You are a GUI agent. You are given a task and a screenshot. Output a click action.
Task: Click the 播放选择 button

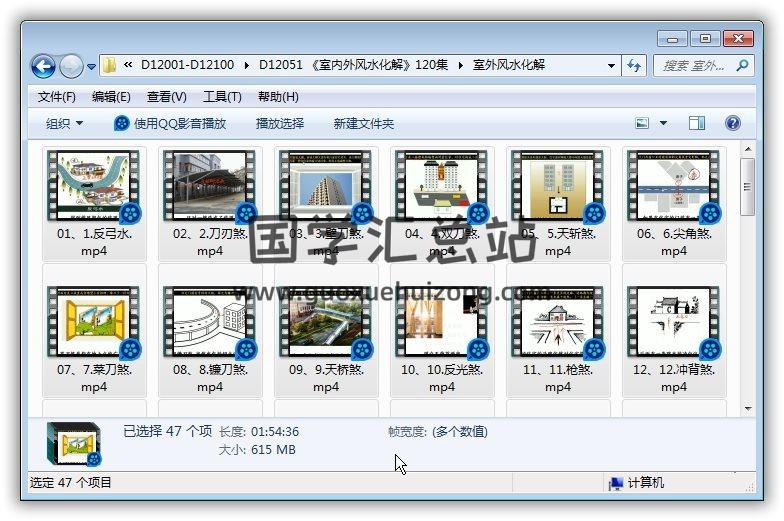point(280,124)
